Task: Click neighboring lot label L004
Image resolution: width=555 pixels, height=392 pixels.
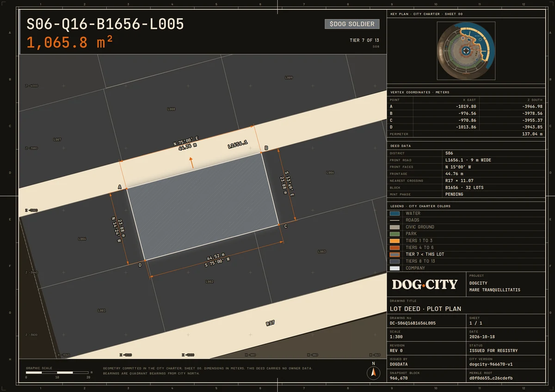Action: tap(82, 239)
